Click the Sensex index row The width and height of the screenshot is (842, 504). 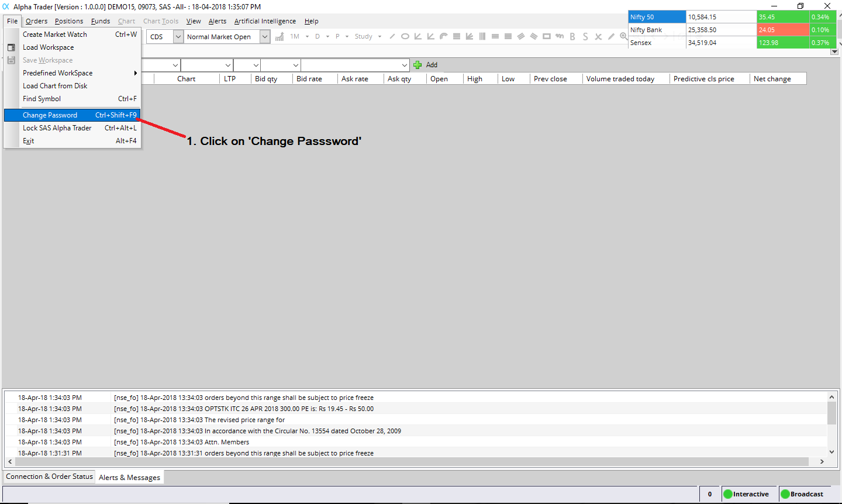tap(732, 43)
